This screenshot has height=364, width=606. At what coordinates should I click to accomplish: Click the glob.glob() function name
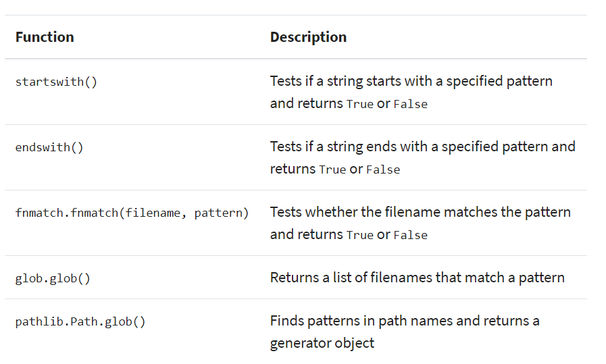tap(53, 278)
